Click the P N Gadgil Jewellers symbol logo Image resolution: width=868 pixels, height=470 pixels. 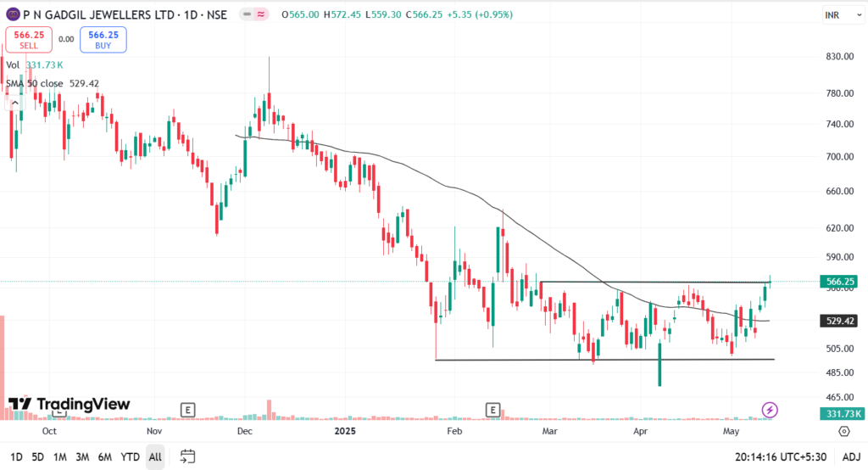click(x=13, y=14)
